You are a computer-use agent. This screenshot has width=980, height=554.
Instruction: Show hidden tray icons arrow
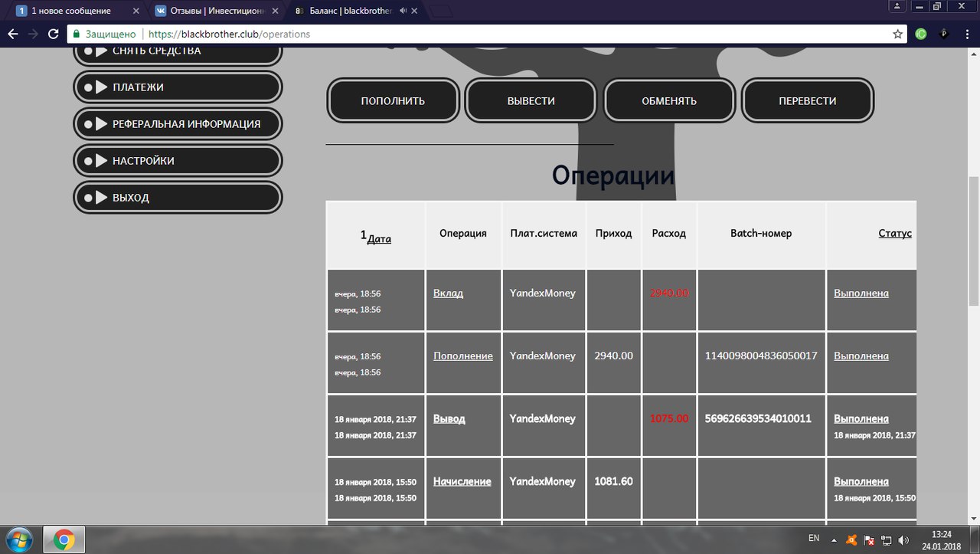[x=834, y=539]
